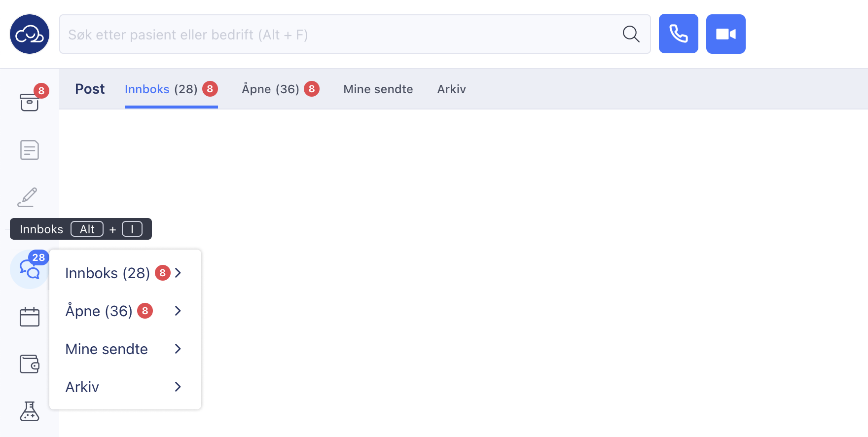Viewport: 868px width, 437px height.
Task: Click the magnifier search icon
Action: coord(631,34)
